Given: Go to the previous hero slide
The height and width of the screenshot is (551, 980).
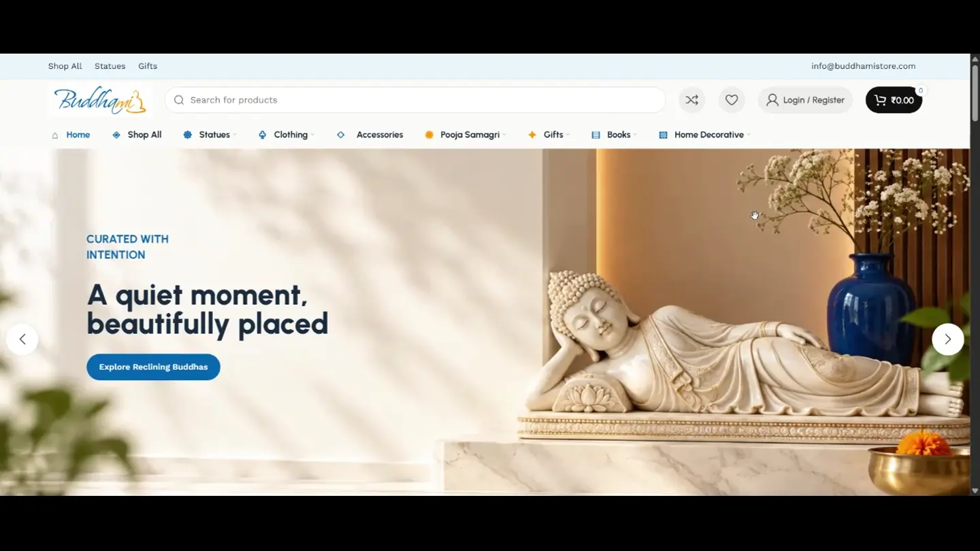Looking at the screenshot, I should click(x=22, y=339).
